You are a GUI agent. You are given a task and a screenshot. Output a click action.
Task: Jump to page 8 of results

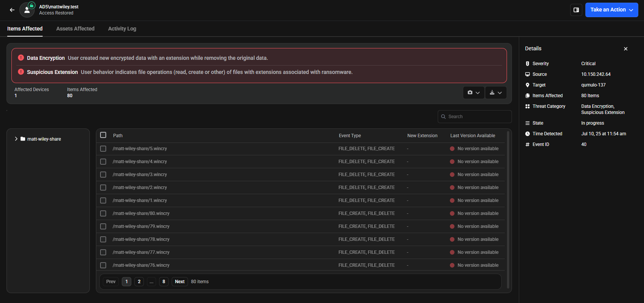point(164,282)
